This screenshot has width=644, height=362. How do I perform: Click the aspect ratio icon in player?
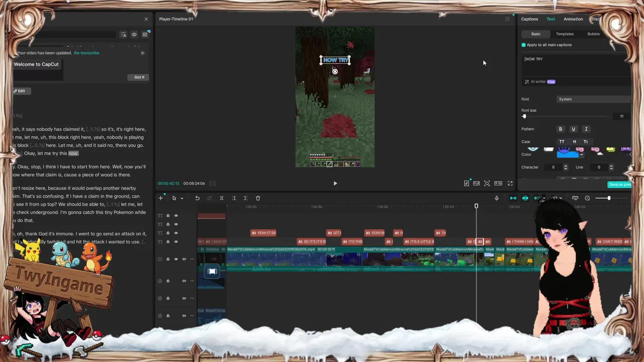(498, 184)
